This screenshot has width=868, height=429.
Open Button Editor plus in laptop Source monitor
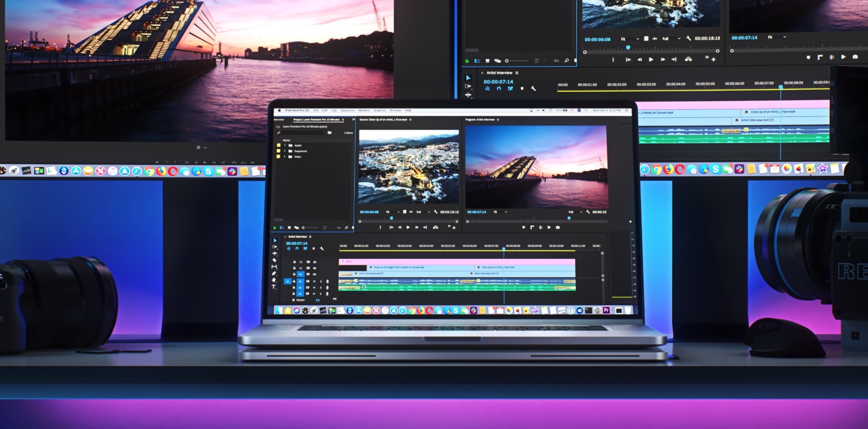pyautogui.click(x=454, y=228)
